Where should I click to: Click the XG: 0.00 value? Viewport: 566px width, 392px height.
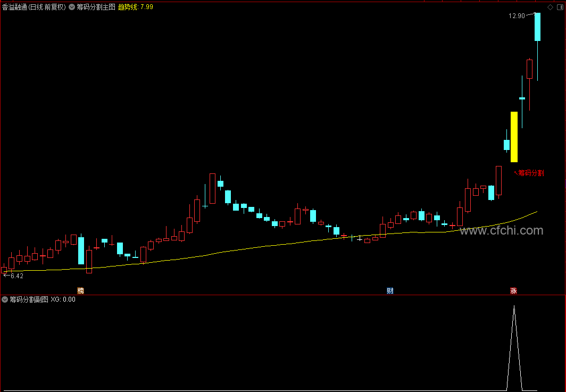[x=63, y=299]
